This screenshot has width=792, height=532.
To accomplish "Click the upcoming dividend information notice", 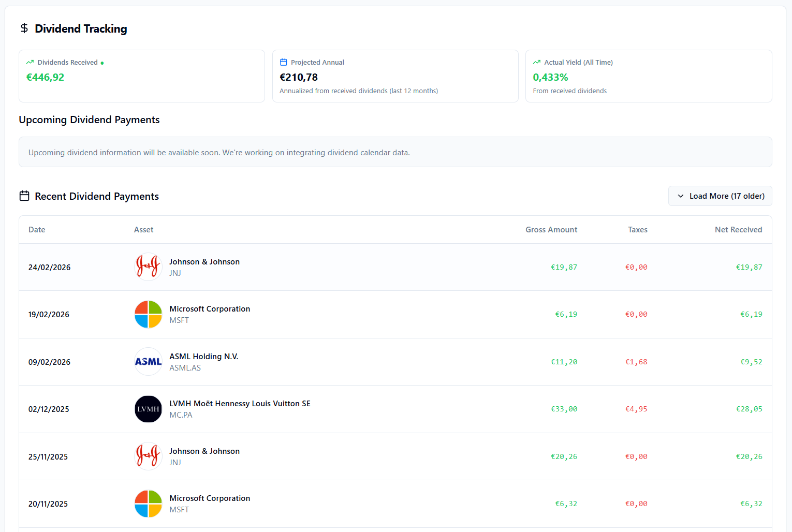I will click(x=395, y=152).
